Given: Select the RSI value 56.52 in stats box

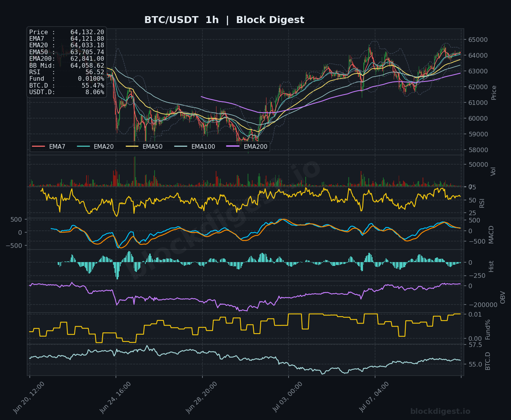Looking at the screenshot, I should (95, 72).
